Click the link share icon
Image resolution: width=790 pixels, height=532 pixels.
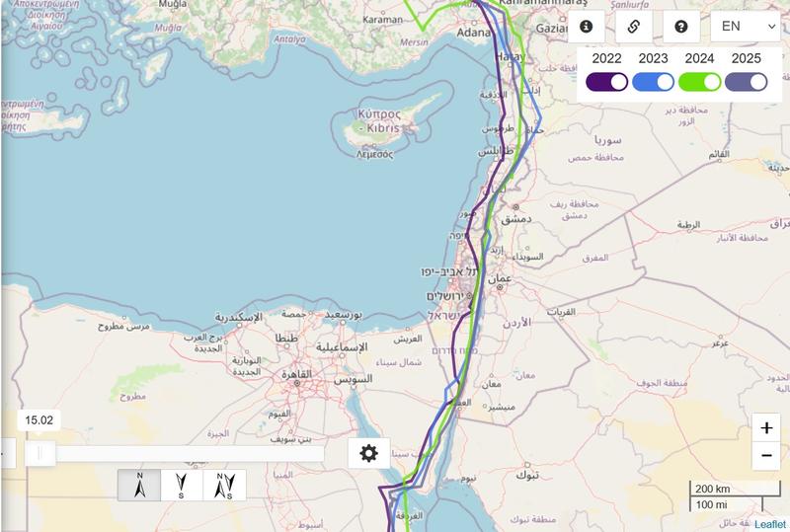(633, 27)
